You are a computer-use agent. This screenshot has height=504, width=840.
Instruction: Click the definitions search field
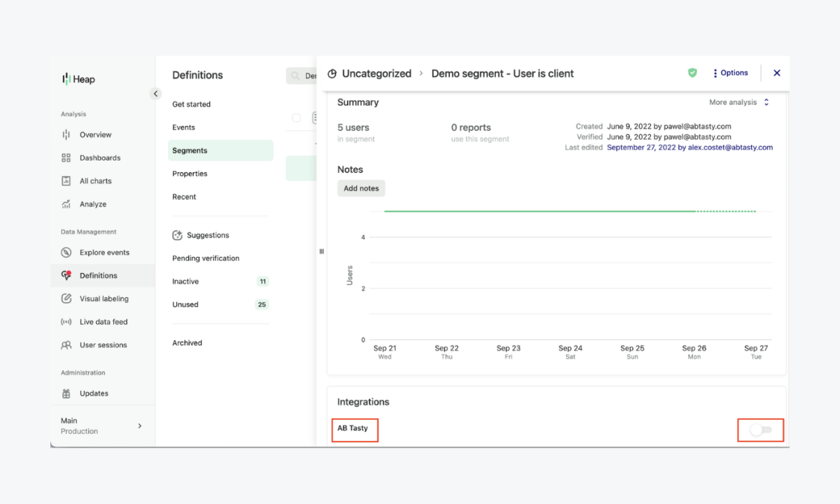point(302,76)
